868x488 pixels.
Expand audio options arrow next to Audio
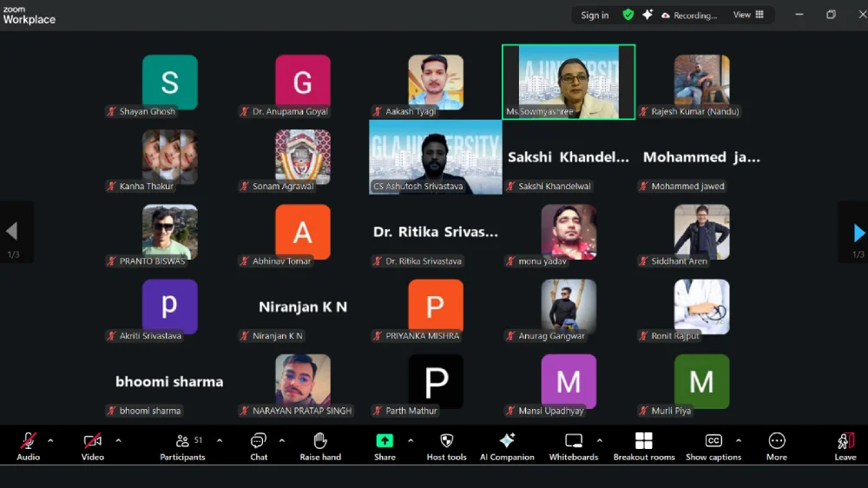[50, 441]
